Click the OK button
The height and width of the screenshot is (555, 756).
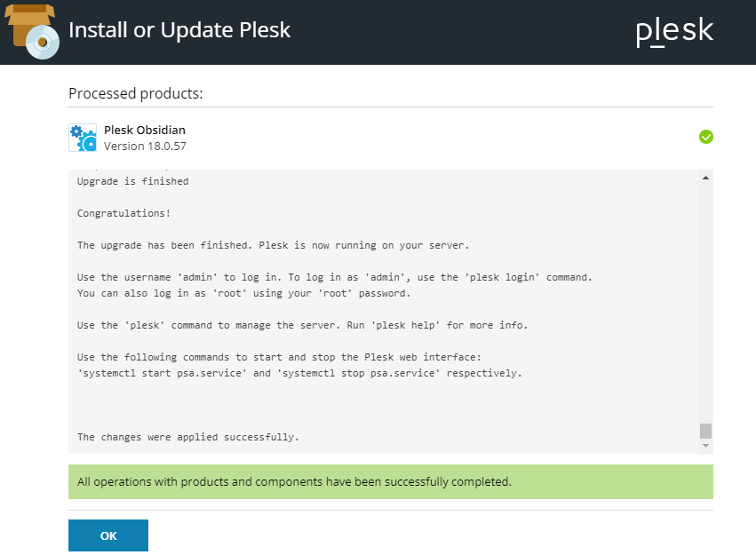point(108,535)
